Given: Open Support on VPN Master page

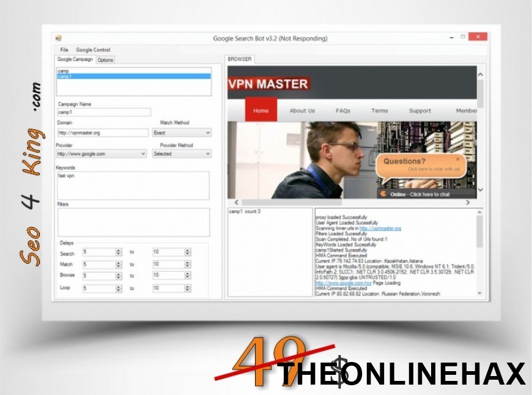Looking at the screenshot, I should point(419,111).
